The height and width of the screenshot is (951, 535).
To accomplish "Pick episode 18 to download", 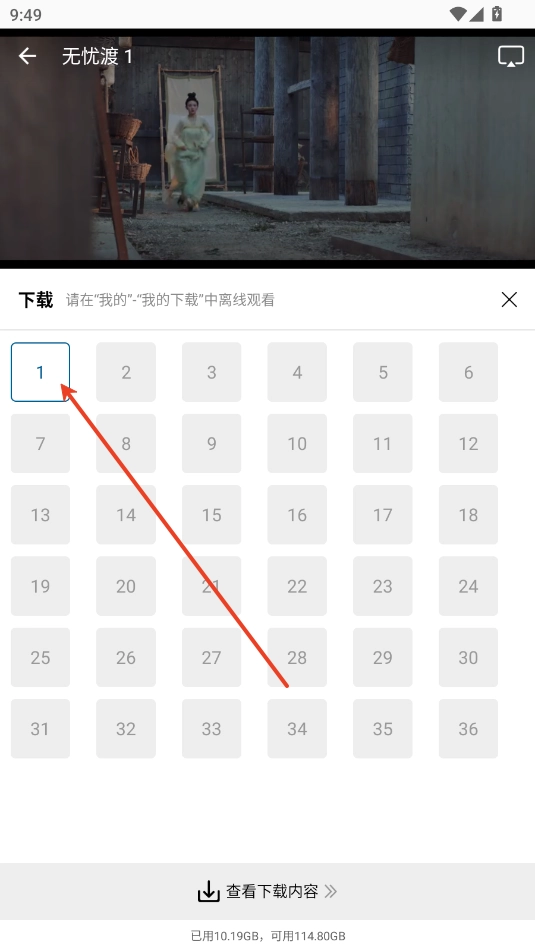I will 468,514.
